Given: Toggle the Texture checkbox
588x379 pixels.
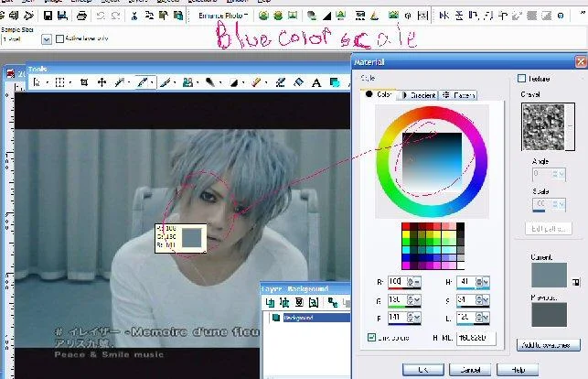Looking at the screenshot, I should [521, 78].
